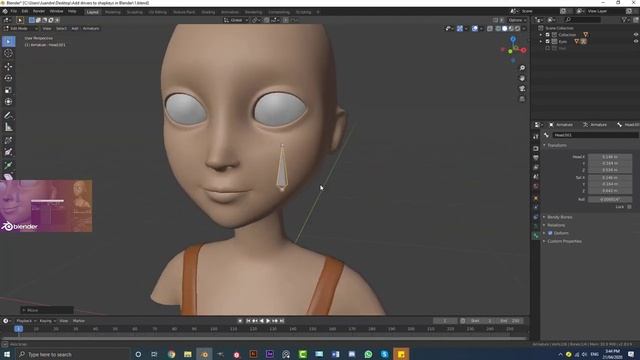Open the Tool properties tab icon

coord(536,137)
